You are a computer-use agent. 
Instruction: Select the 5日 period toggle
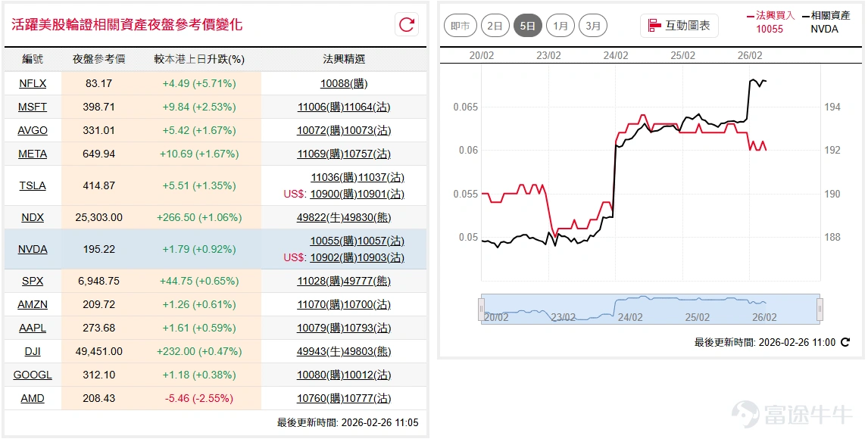528,26
